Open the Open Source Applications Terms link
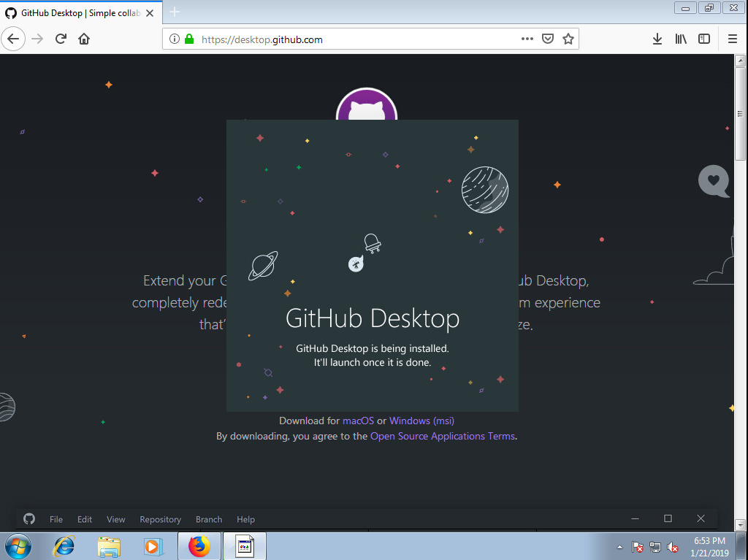Viewport: 748px width, 560px height. click(x=443, y=436)
